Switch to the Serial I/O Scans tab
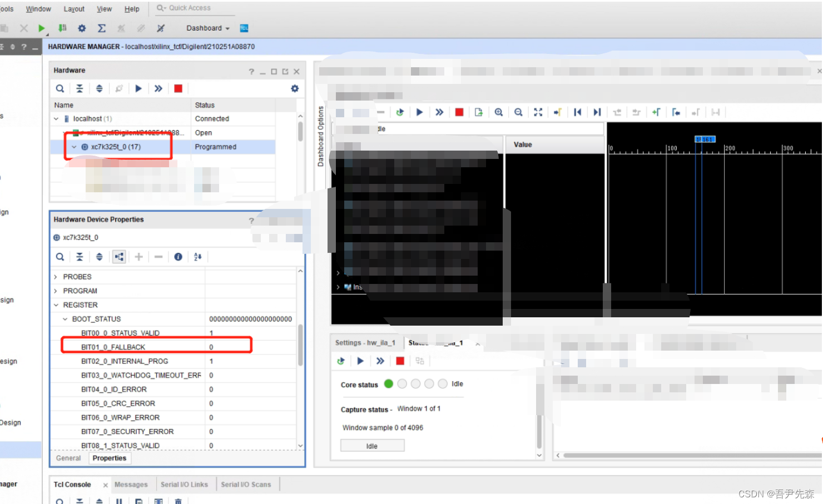The image size is (823, 504). point(247,484)
